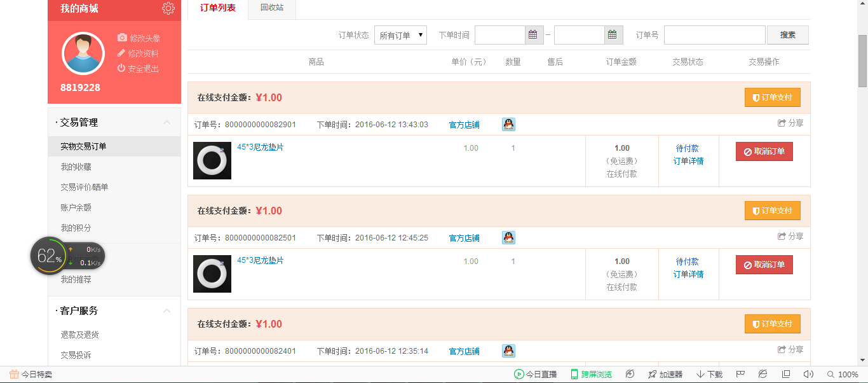Collapse the 客户服务 section chevron
This screenshot has height=383, width=868.
tap(166, 310)
